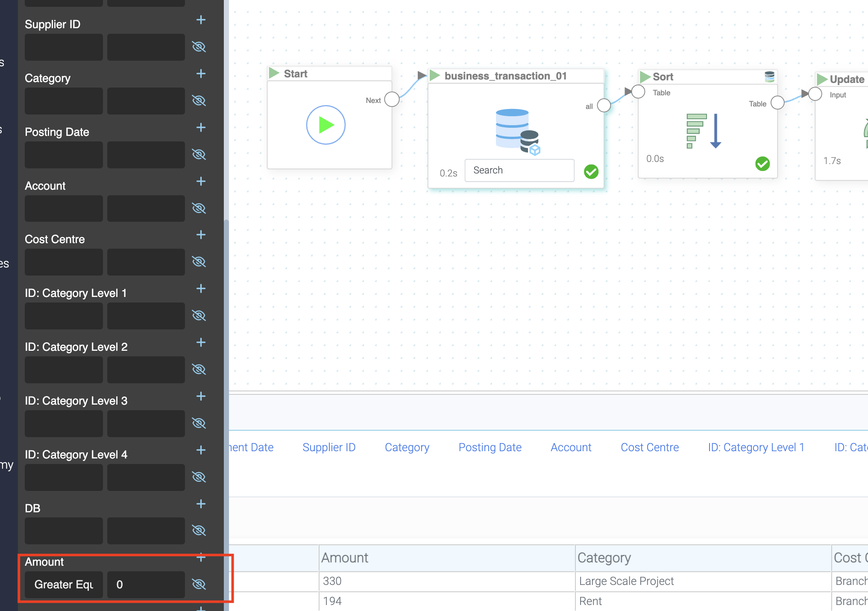Open the Greater Equal operator dropdown for Amount
868x611 pixels.
pyautogui.click(x=64, y=584)
